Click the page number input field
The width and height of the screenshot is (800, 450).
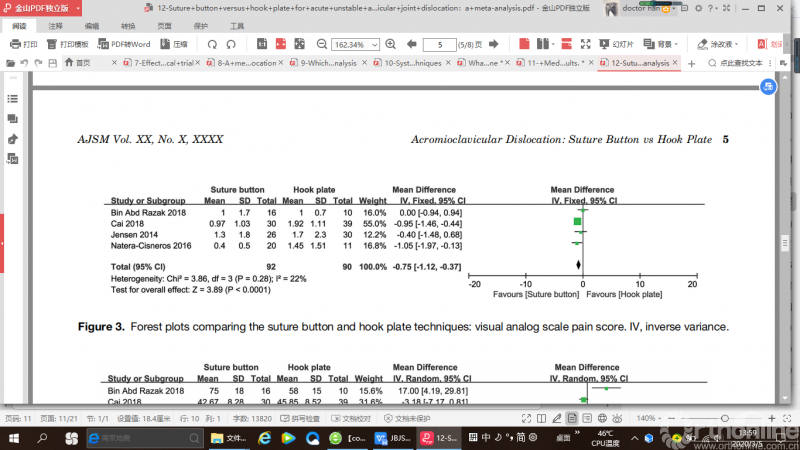coord(440,45)
